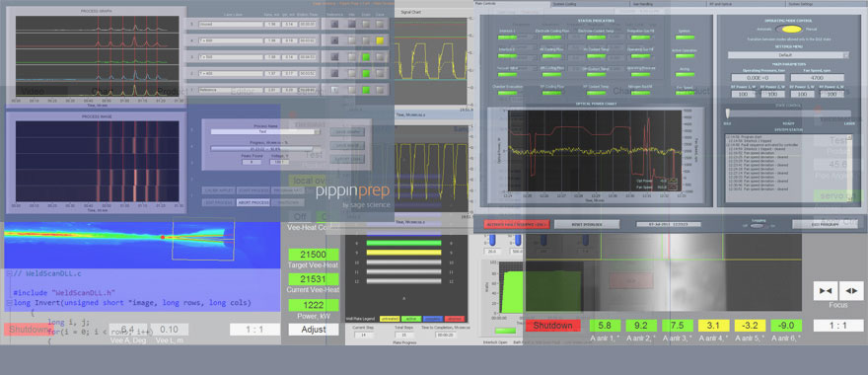868x375 pixels.
Task: Collapse the '// WeldScanDLL.c' code fold marker
Action: [x=10, y=273]
